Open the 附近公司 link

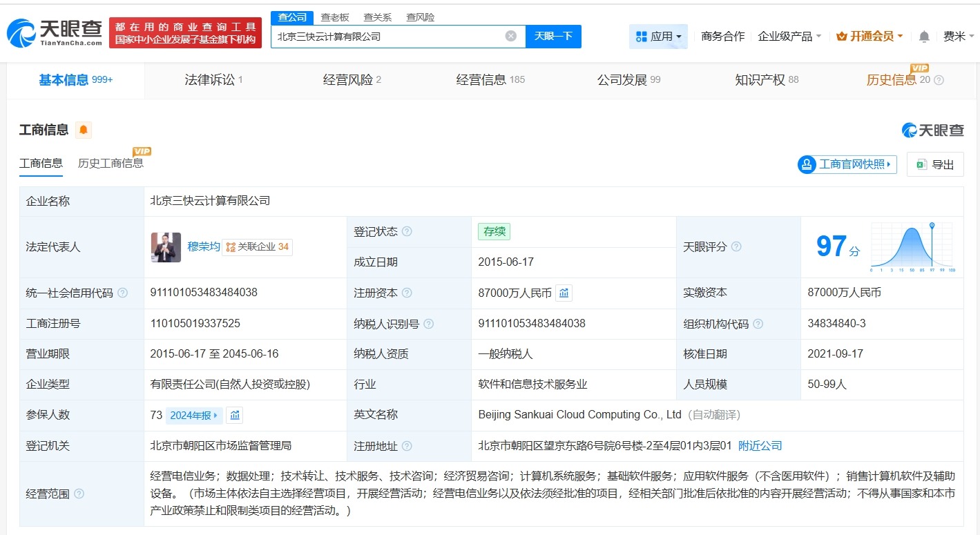coord(760,446)
